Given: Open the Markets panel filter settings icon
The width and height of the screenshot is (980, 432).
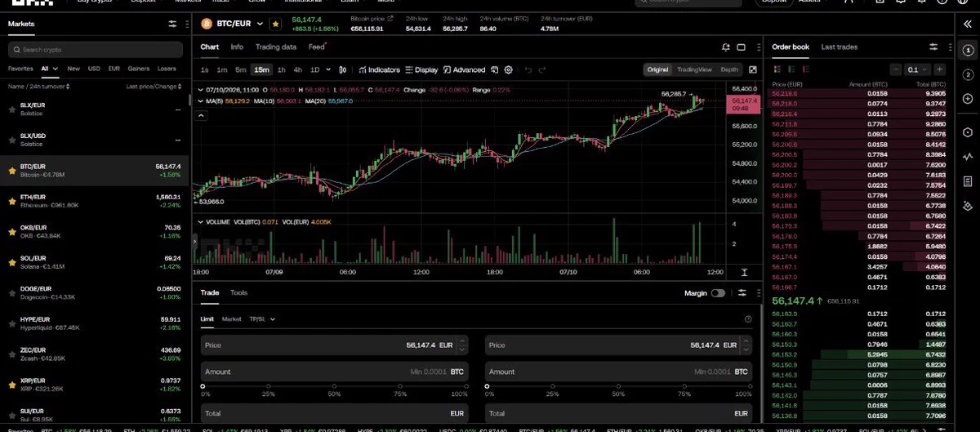Looking at the screenshot, I should (x=172, y=24).
